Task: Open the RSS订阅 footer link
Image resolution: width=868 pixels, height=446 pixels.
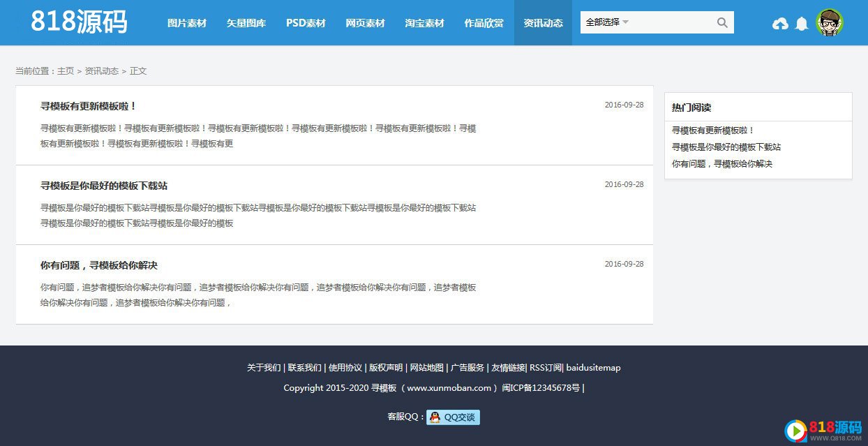Action: pyautogui.click(x=545, y=368)
